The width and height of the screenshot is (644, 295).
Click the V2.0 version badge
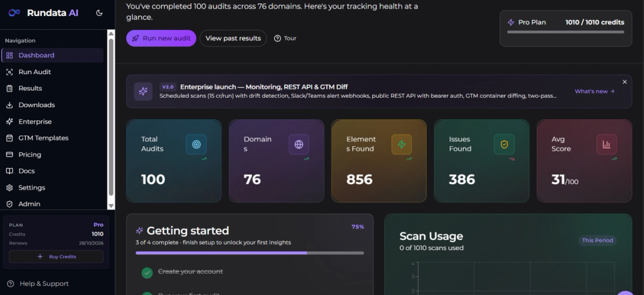pos(168,87)
